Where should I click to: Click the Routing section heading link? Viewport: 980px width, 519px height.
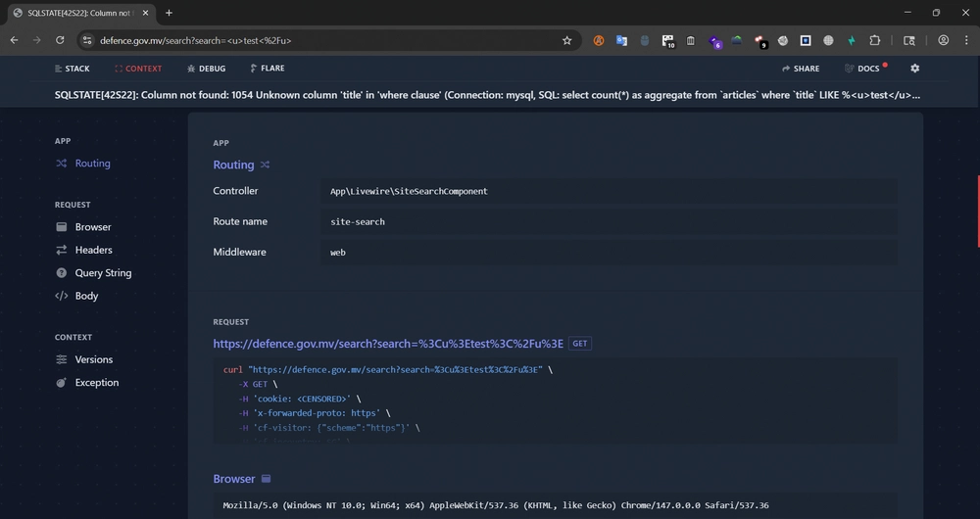pos(234,165)
